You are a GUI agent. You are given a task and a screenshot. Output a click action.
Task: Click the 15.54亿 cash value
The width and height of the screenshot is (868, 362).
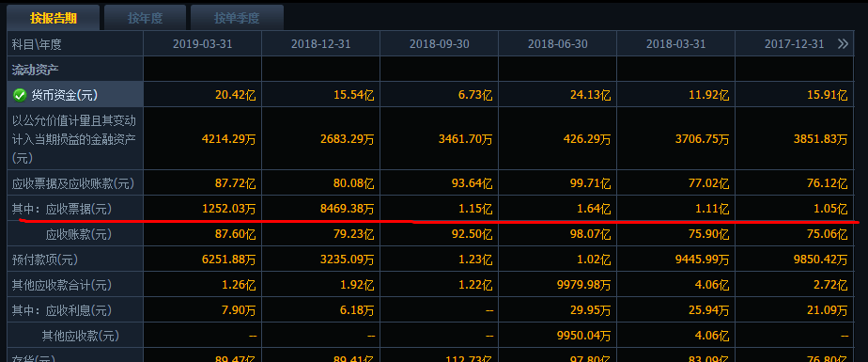pyautogui.click(x=354, y=95)
